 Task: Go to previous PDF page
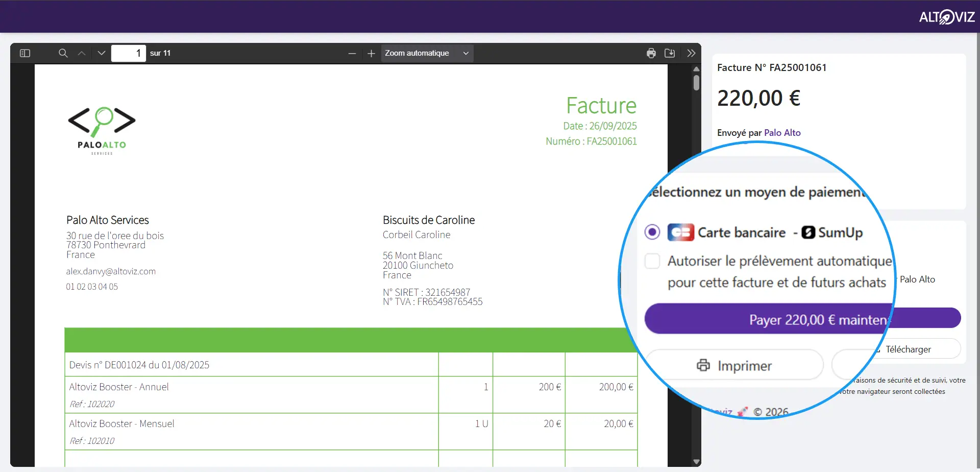click(82, 53)
